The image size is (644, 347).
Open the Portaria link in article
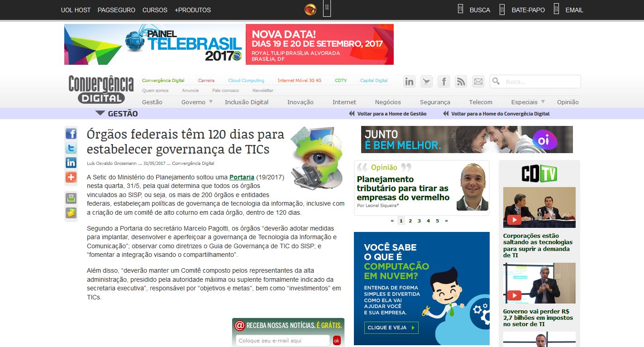point(242,177)
